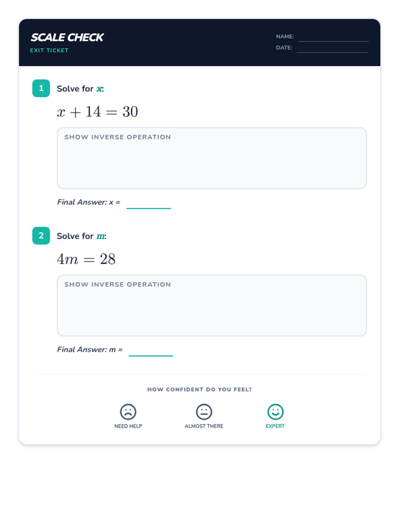Focus the Final Answer x blank
This screenshot has width=399, height=532.
149,203
